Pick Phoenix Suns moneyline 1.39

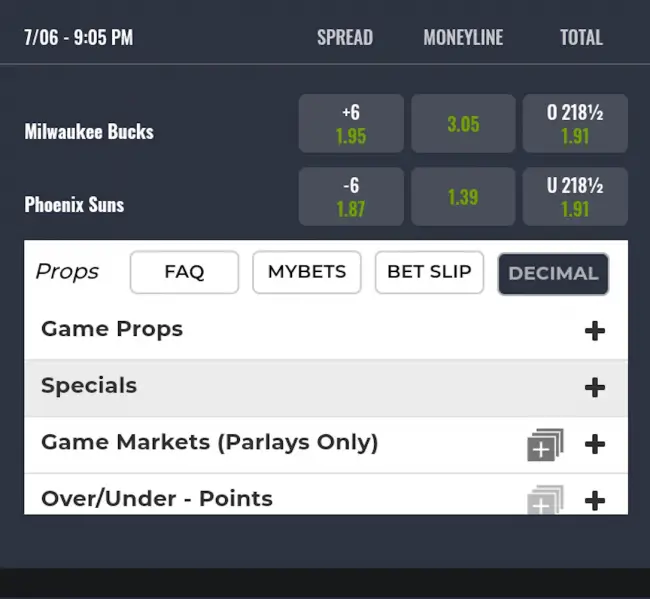[463, 197]
